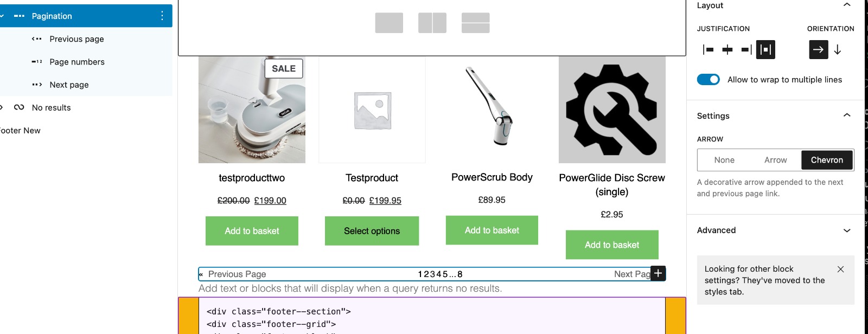Viewport: 868px width, 334px height.
Task: Click Add to basket under testproducttwo
Action: click(x=252, y=231)
